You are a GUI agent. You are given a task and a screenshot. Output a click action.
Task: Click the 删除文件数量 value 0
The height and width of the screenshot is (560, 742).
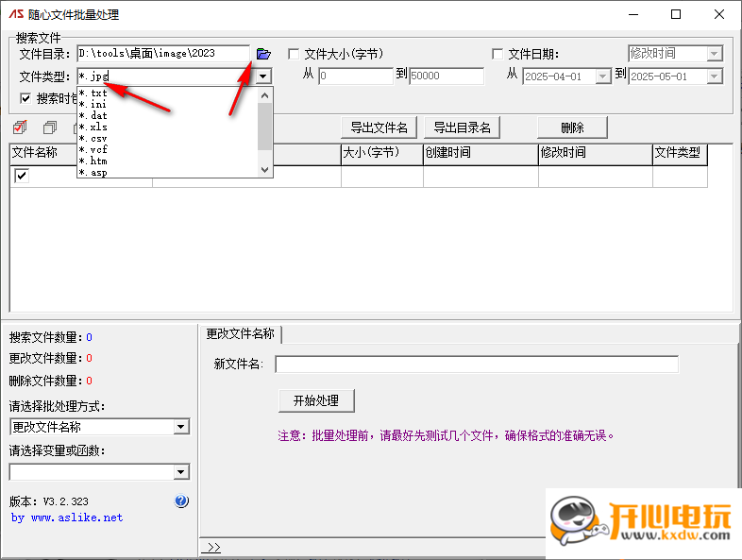(x=89, y=381)
